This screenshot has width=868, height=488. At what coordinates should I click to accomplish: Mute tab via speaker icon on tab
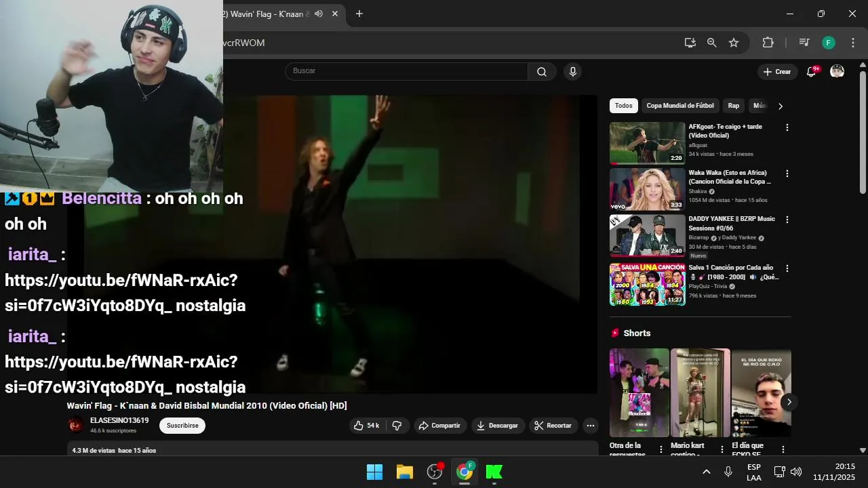point(319,14)
